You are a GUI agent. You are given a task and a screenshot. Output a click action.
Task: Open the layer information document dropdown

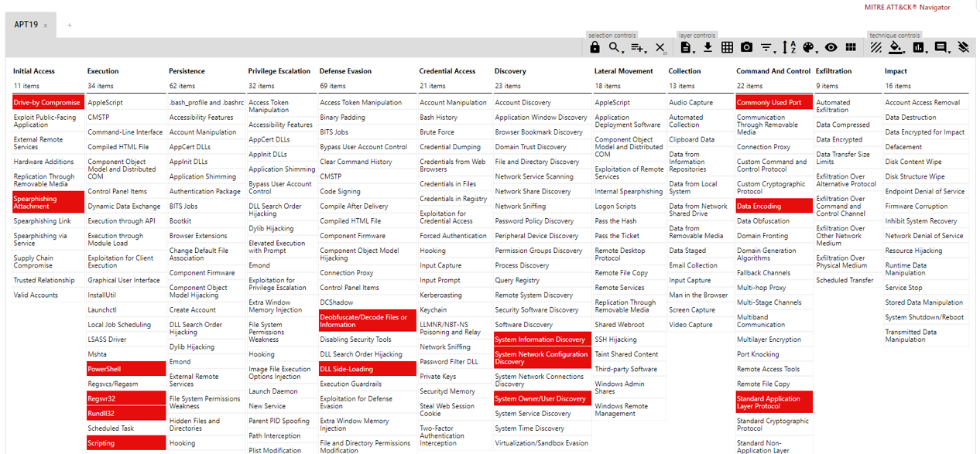686,48
